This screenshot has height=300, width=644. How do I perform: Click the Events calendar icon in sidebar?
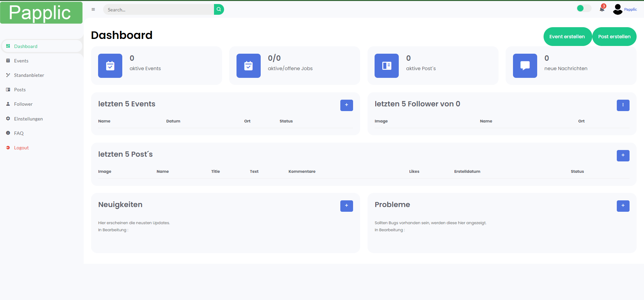click(8, 60)
